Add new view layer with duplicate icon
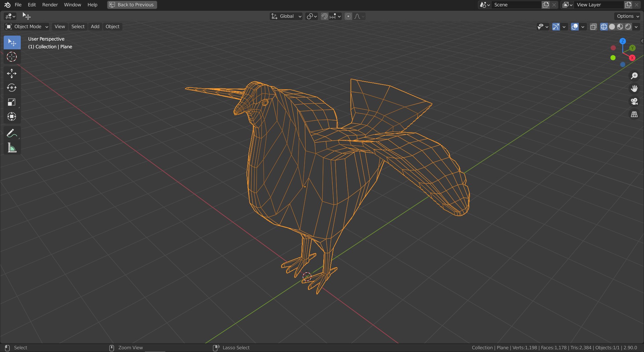 point(628,5)
